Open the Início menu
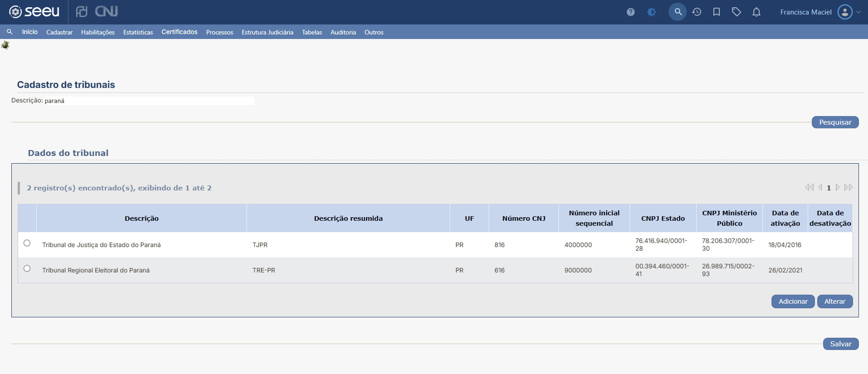Screen dimensions: 868x374 [30, 32]
